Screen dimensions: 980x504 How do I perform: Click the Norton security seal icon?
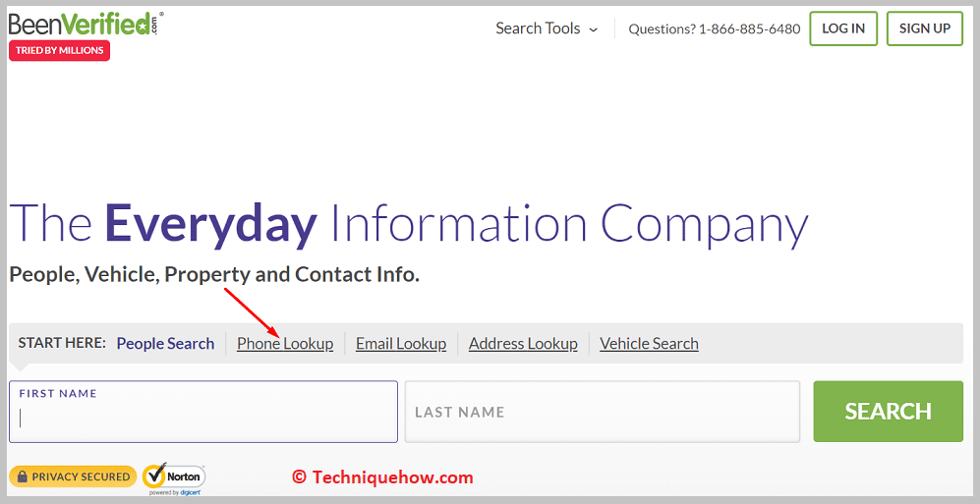(174, 478)
